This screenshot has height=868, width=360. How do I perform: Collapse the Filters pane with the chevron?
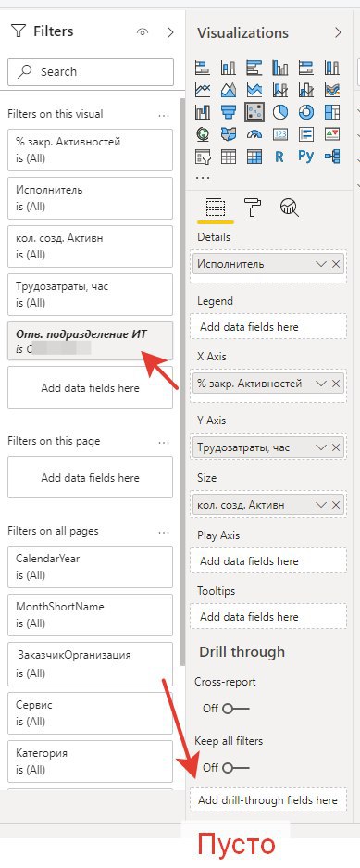[169, 32]
